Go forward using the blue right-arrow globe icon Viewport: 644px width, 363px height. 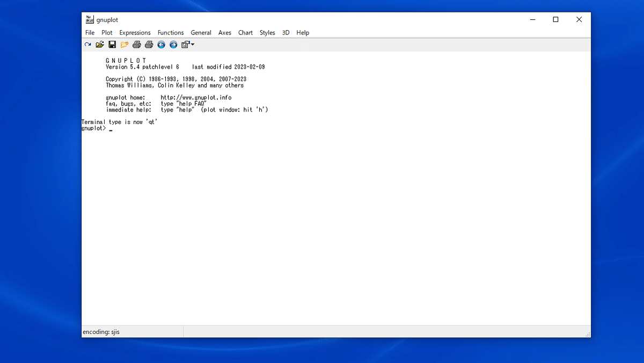[x=173, y=45]
